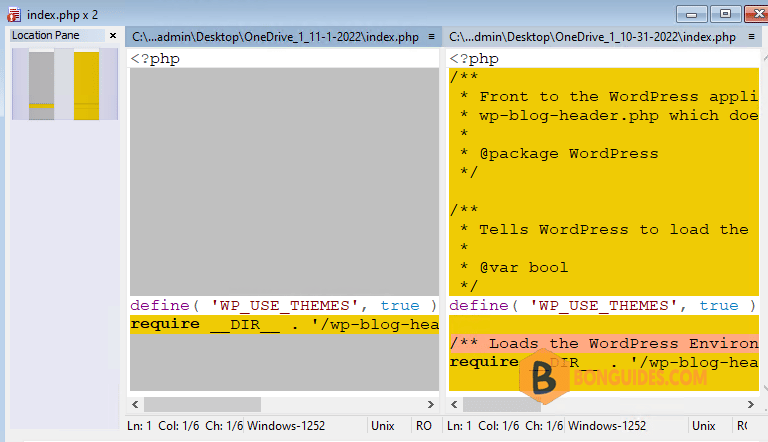Click the Location Pane title
The image size is (768, 442).
[46, 35]
